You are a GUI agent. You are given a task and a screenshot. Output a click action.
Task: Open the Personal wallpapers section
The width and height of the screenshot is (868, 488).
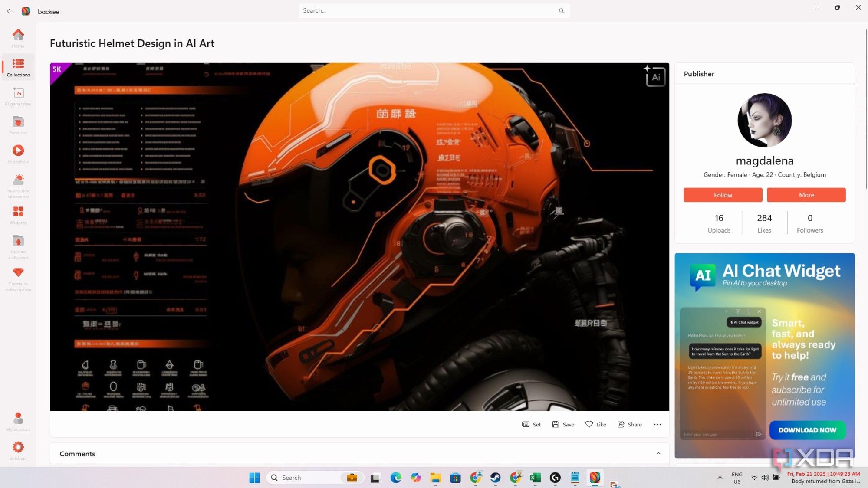pos(18,125)
